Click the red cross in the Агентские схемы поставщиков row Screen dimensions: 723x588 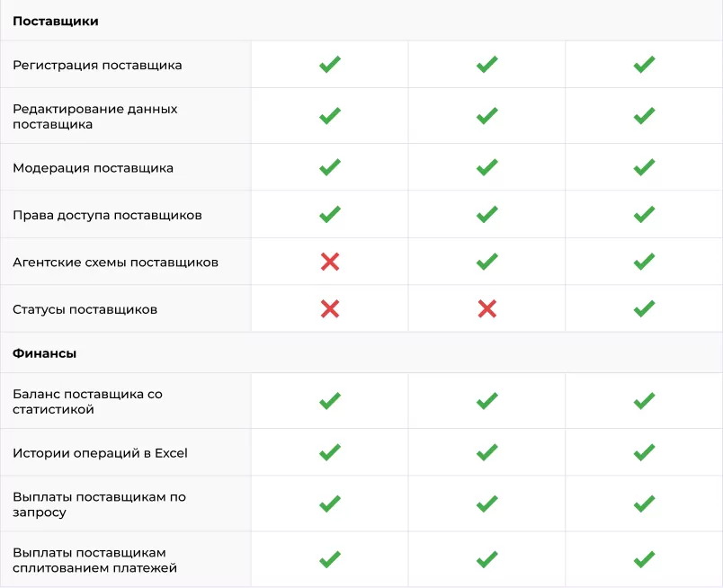coord(330,262)
